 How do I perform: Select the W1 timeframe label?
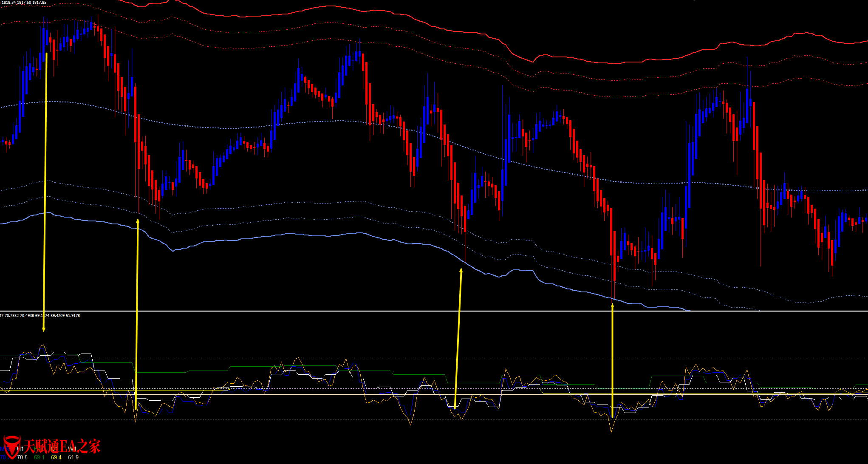(72, 449)
